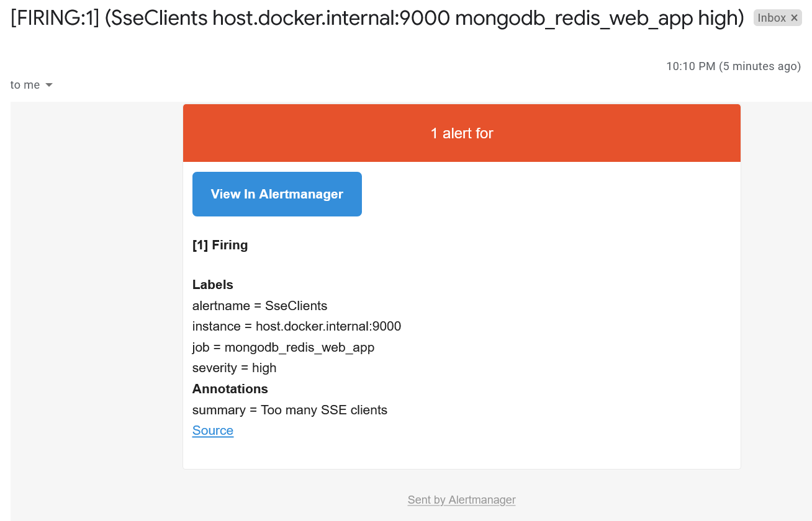The width and height of the screenshot is (812, 521).
Task: Remove the Inbox label using its x
Action: pos(794,19)
